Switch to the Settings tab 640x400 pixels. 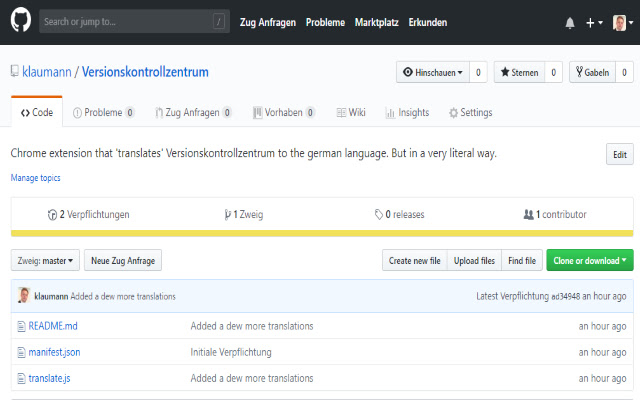click(470, 112)
